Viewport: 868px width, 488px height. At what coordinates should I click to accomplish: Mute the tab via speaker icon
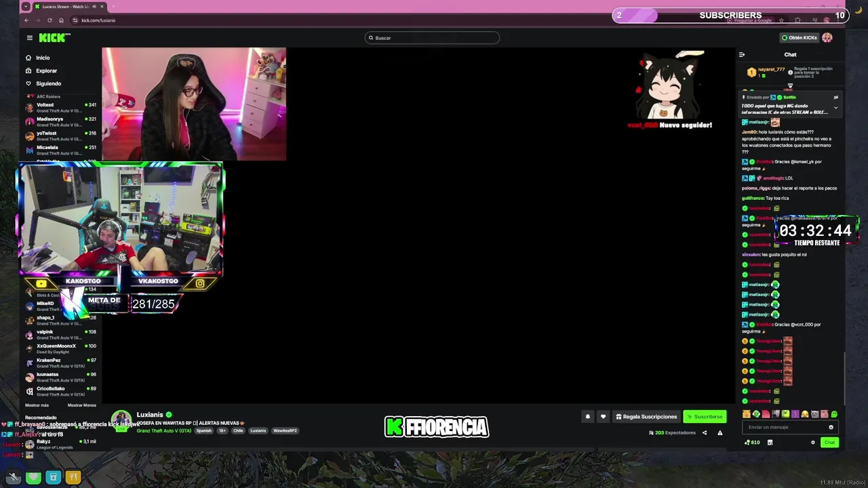(x=94, y=7)
